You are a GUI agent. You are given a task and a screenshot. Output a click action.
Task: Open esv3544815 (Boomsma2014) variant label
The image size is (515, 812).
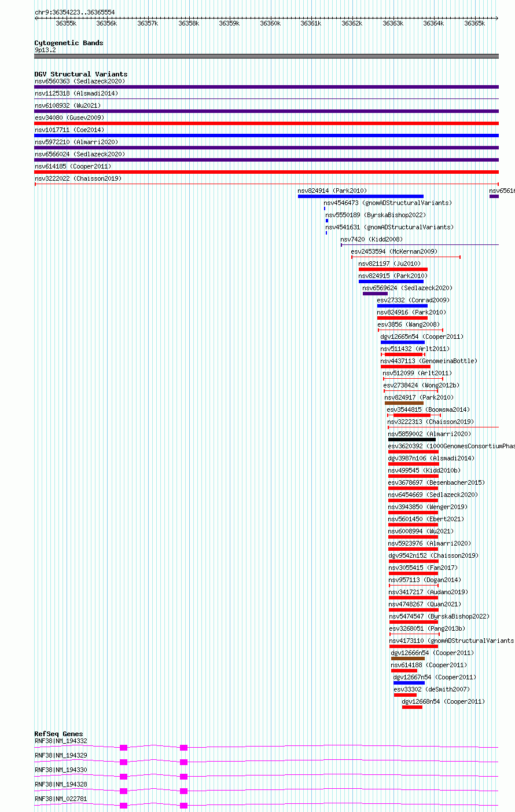(428, 409)
